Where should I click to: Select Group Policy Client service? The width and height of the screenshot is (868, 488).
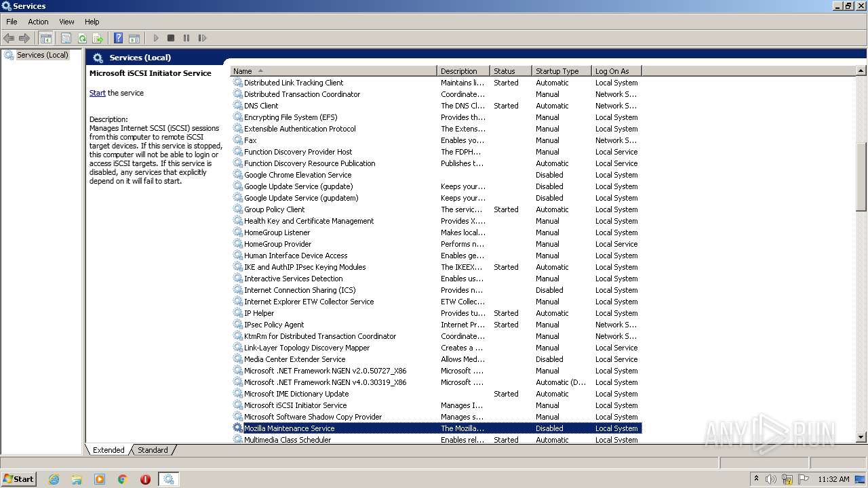pos(436,209)
